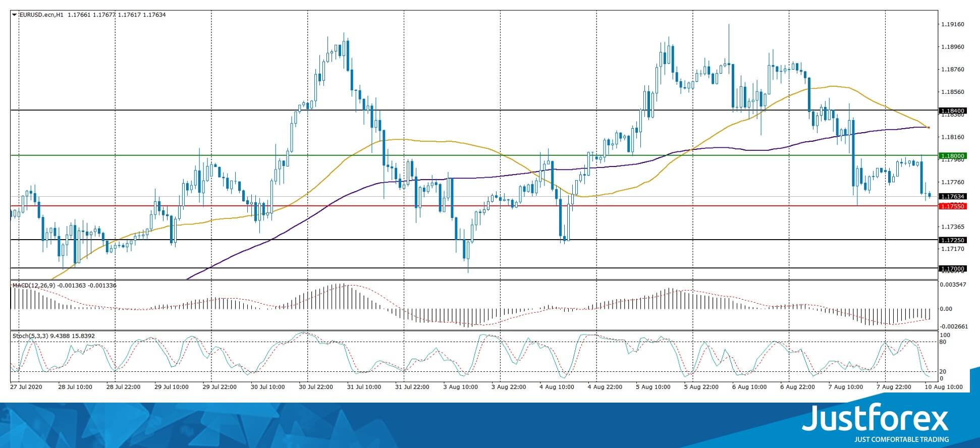Click the 28 Jul 10:00 time label
Image resolution: width=980 pixels, height=448 pixels.
[75, 387]
